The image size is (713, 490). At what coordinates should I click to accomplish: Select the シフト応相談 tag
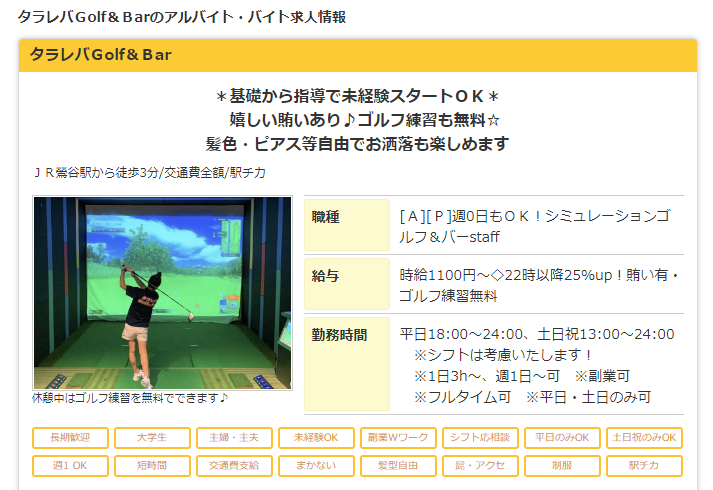click(x=480, y=438)
